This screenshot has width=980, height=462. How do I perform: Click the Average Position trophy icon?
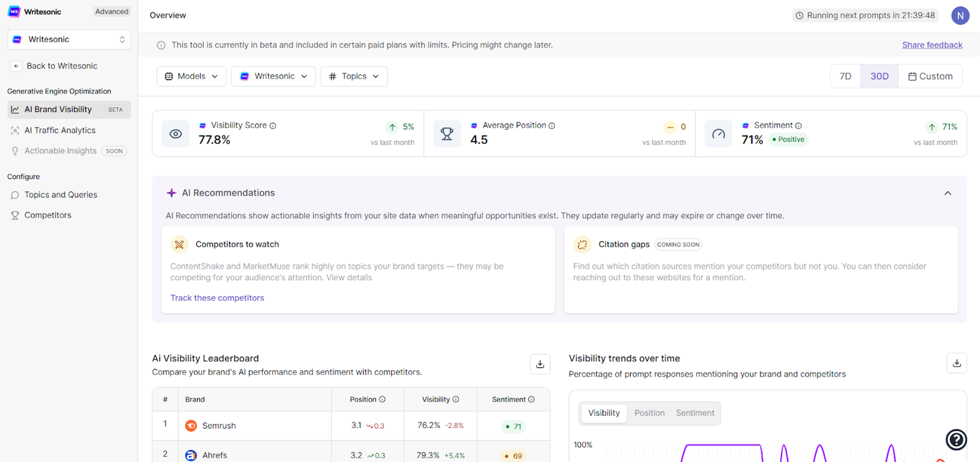click(447, 134)
